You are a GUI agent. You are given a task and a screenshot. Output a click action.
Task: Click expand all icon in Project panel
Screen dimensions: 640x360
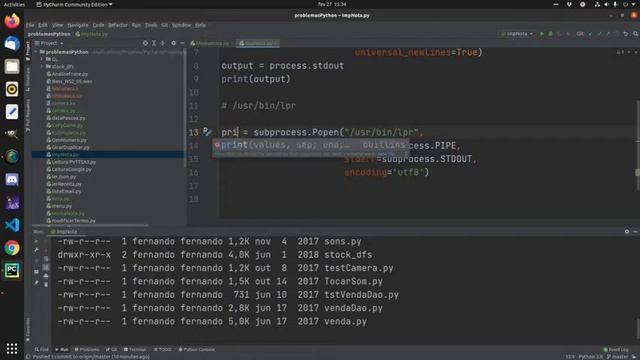[154, 43]
